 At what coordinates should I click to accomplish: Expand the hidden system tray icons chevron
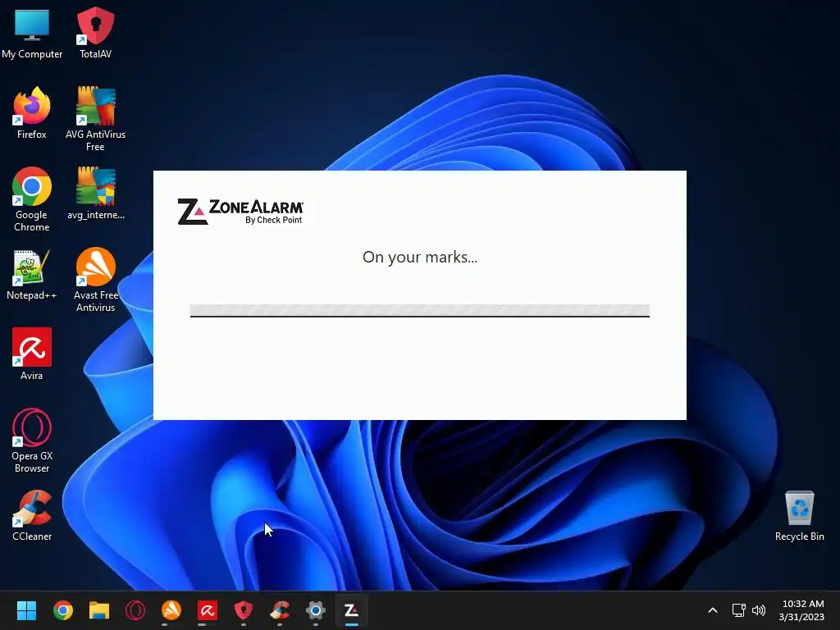point(713,610)
